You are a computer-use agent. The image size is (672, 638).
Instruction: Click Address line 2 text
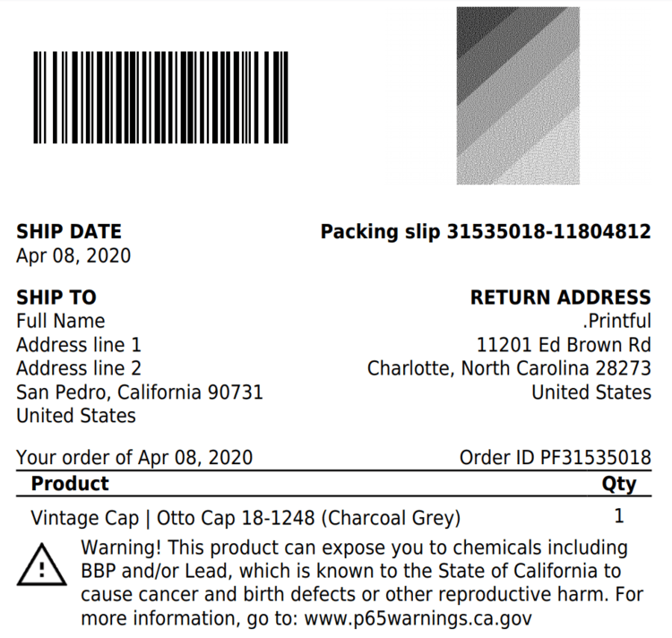click(x=79, y=368)
